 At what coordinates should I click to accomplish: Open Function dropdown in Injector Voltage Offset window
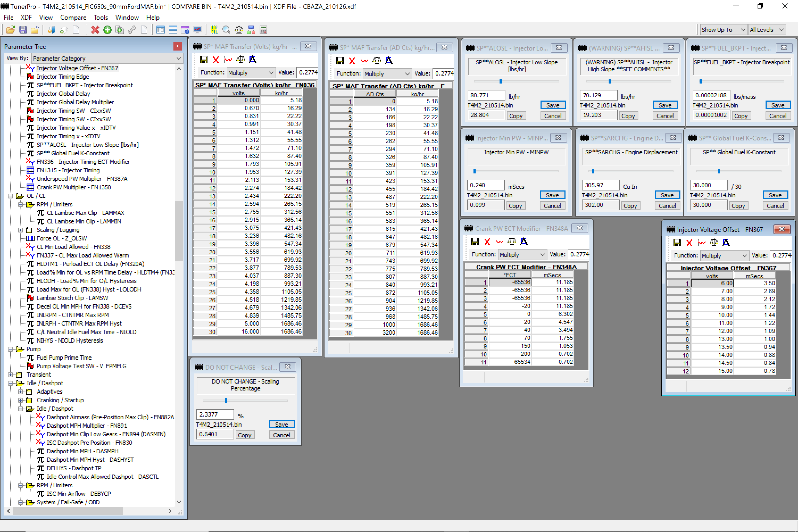coord(724,256)
